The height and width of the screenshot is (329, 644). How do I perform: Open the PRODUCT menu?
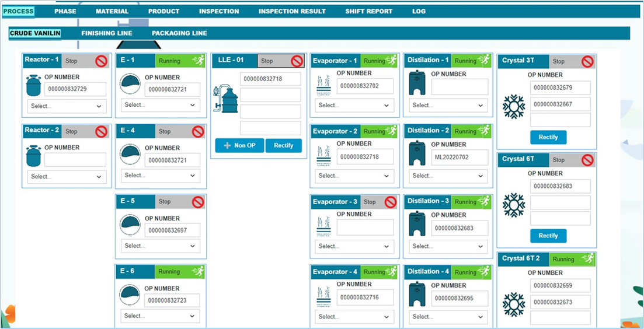164,12
